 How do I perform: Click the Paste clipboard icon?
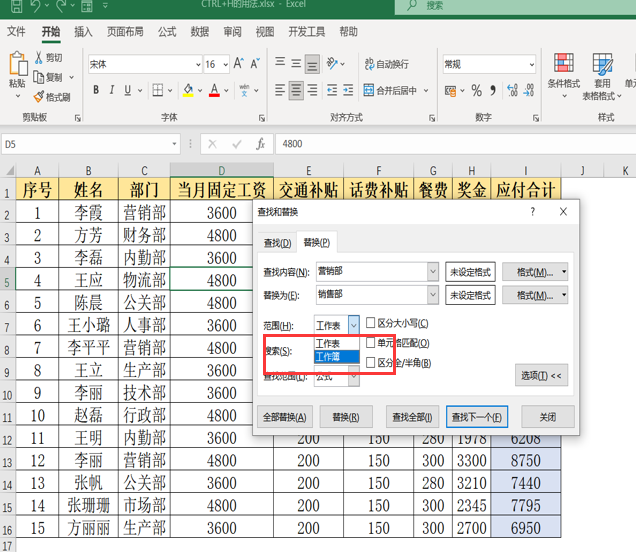tap(18, 64)
